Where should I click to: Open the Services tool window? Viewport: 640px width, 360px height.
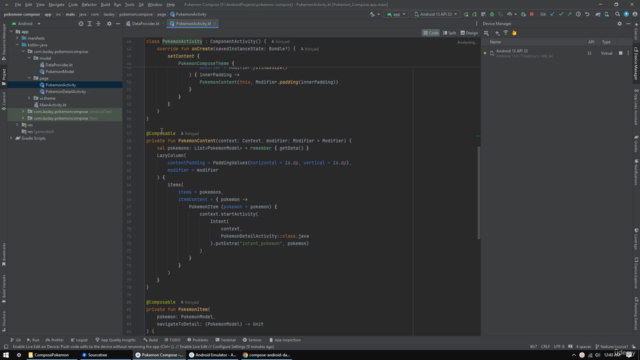(252, 340)
